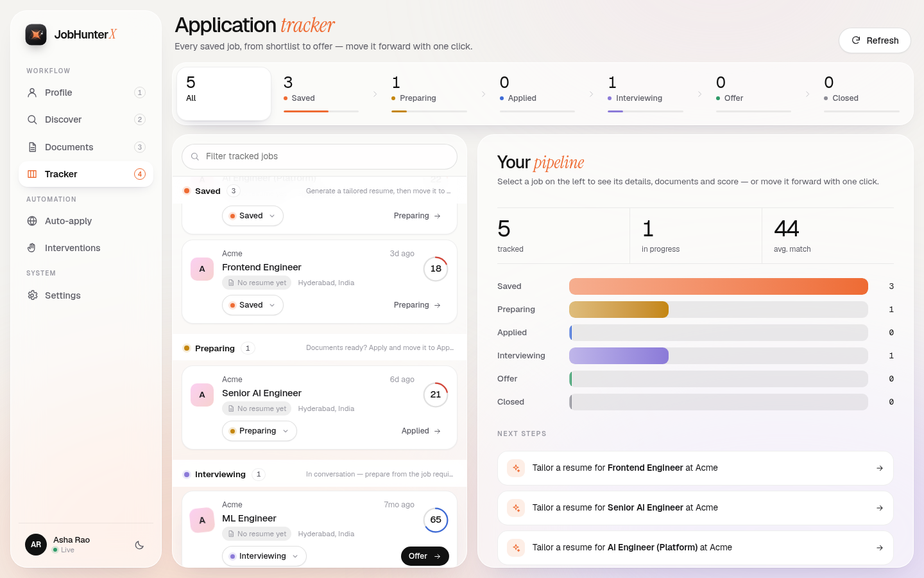Open the ML Engineer job card
The image size is (924, 578).
tap(320, 529)
